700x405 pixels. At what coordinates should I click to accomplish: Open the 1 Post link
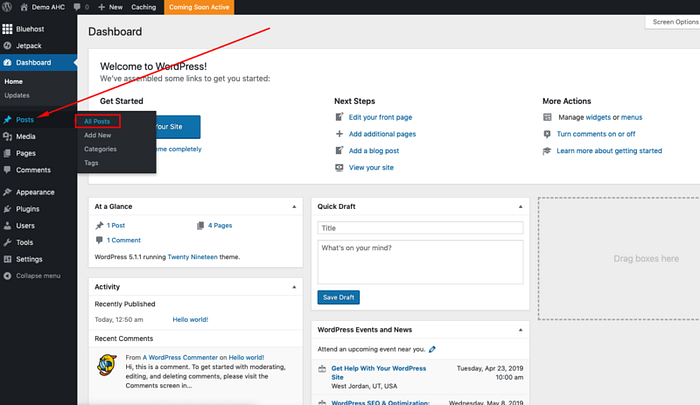tap(116, 225)
